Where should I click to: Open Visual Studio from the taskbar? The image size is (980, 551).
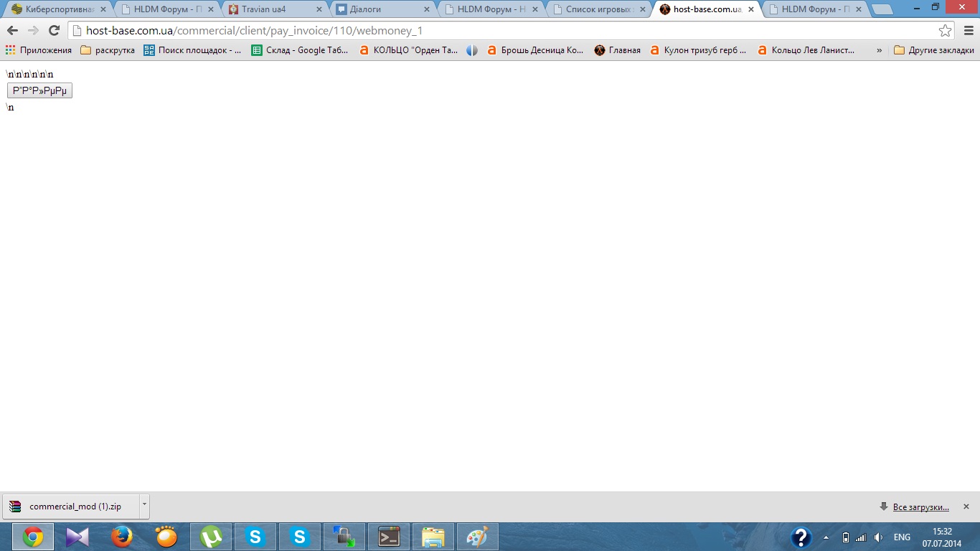(x=77, y=537)
